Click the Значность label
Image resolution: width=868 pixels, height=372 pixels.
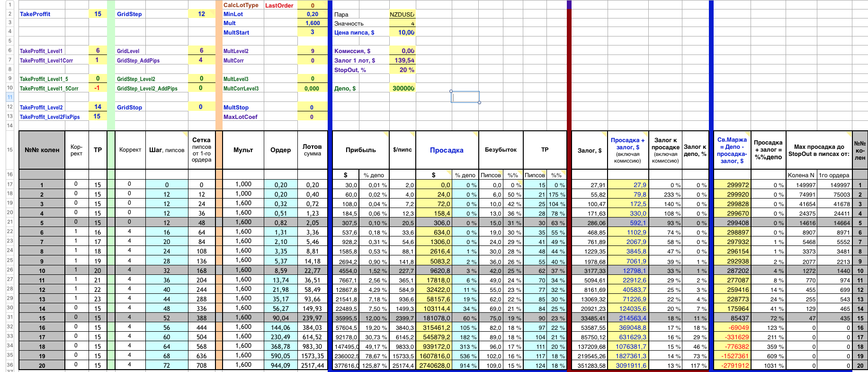tap(349, 24)
